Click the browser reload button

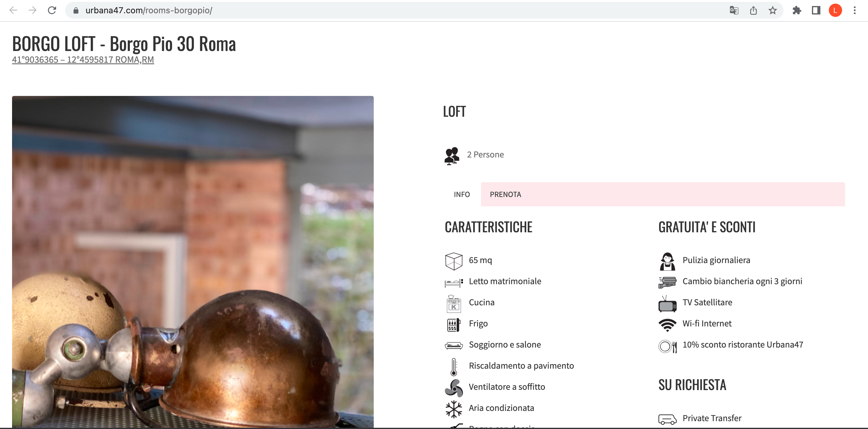(x=52, y=11)
